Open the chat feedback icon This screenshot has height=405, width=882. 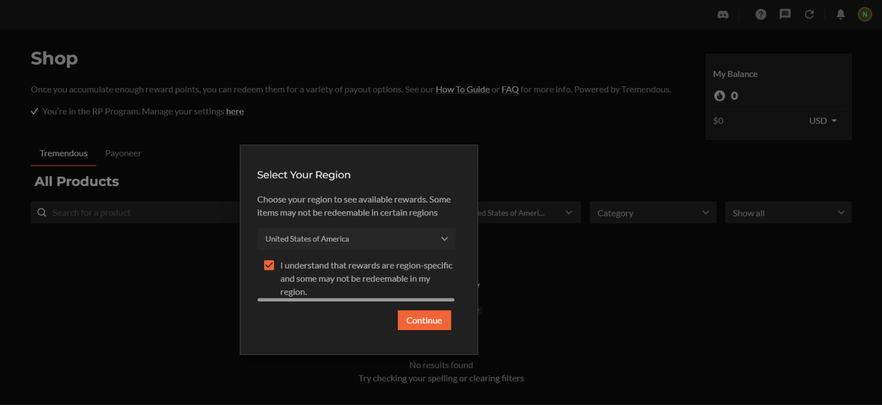click(785, 15)
